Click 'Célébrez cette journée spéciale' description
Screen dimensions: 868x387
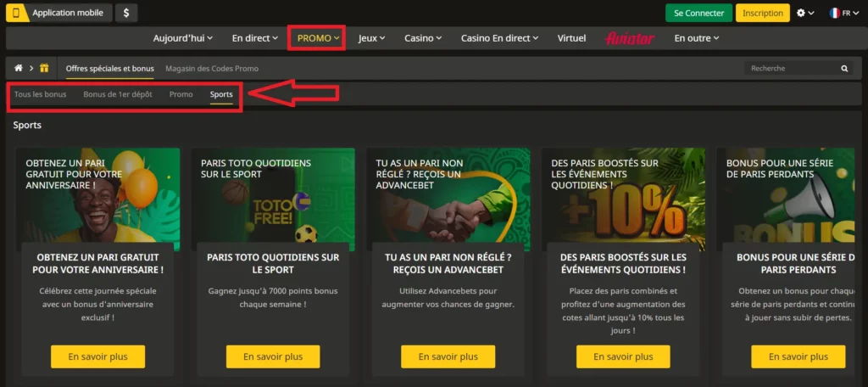tap(98, 305)
